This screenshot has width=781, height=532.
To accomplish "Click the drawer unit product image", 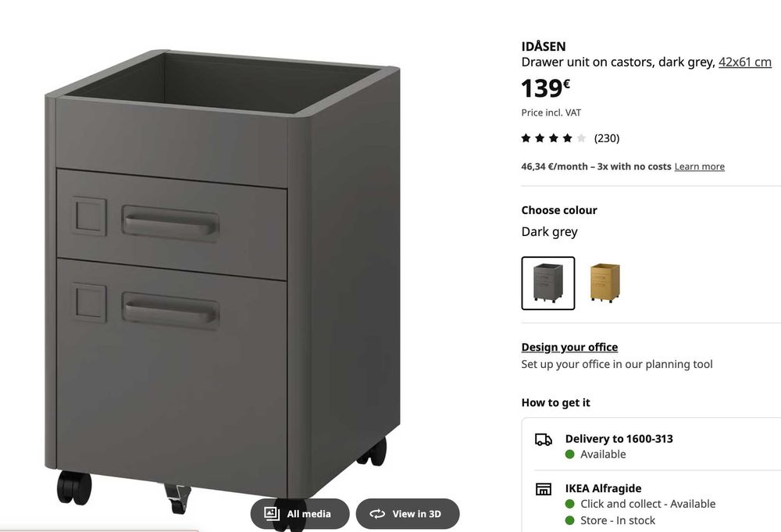I will (x=223, y=279).
